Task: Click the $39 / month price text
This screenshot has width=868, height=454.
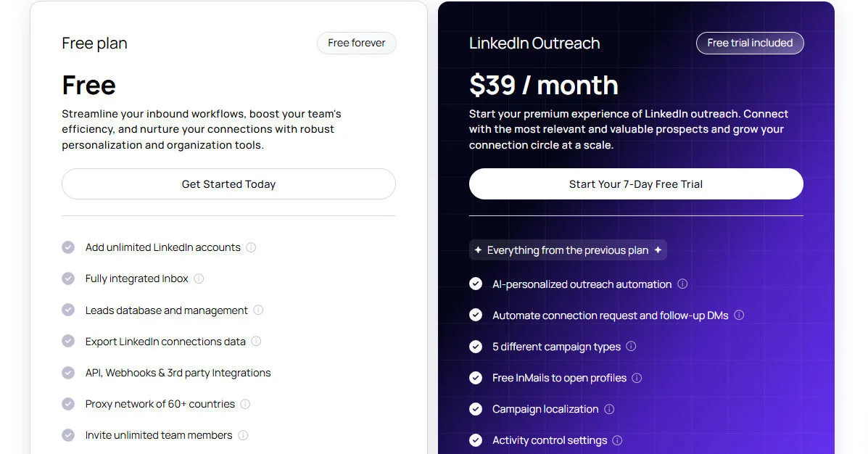Action: [x=543, y=85]
